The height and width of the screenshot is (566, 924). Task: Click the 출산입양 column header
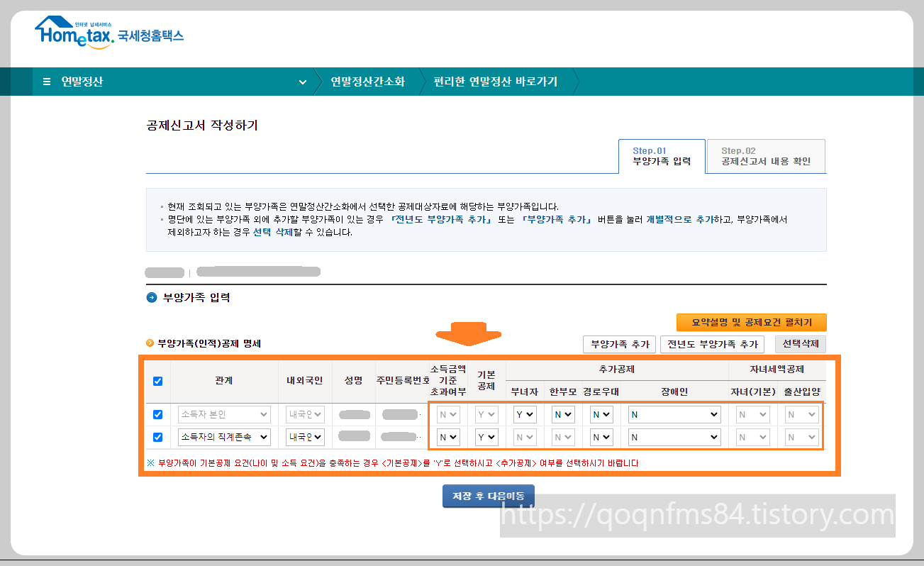pos(802,392)
